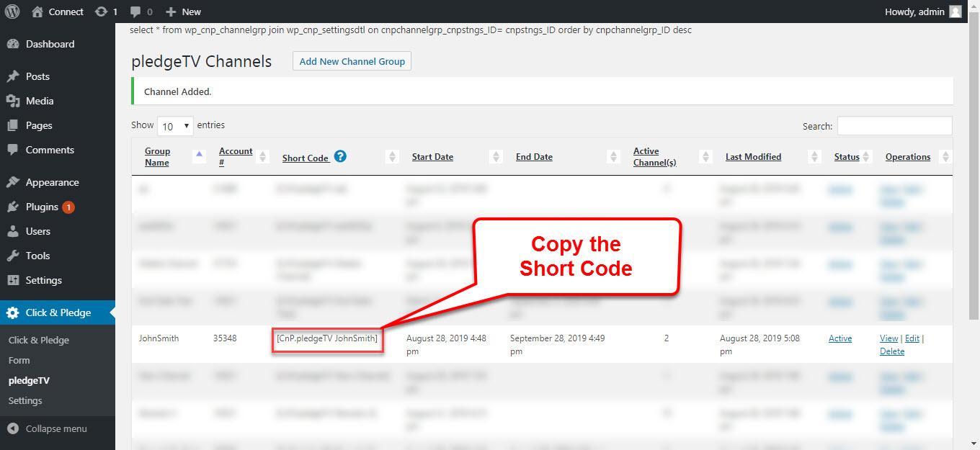Toggle Last Modified sort arrows

[814, 156]
